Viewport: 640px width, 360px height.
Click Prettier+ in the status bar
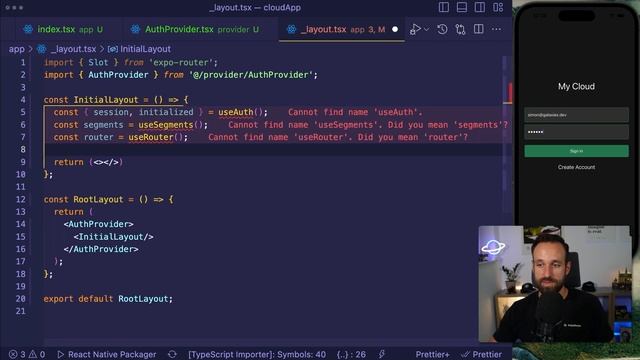(432, 354)
